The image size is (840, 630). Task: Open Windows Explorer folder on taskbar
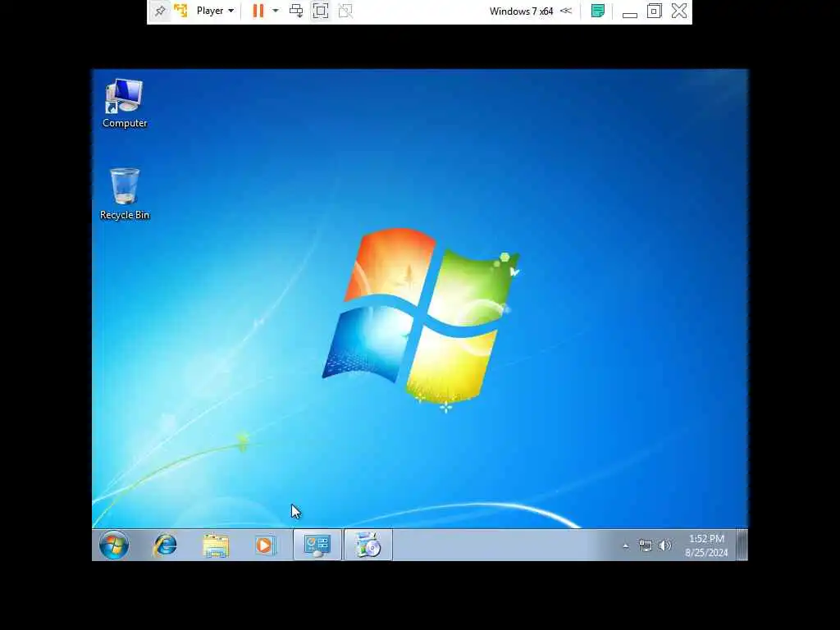216,546
